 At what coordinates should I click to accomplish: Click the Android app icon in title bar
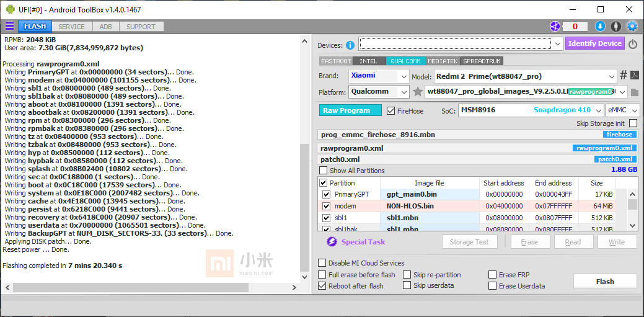pyautogui.click(x=11, y=9)
